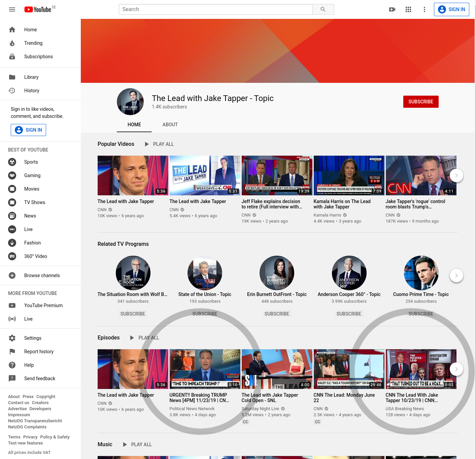Open Jeff Flake explains decision video thumbnail
Screen dimensions: 476x459
[x=277, y=175]
